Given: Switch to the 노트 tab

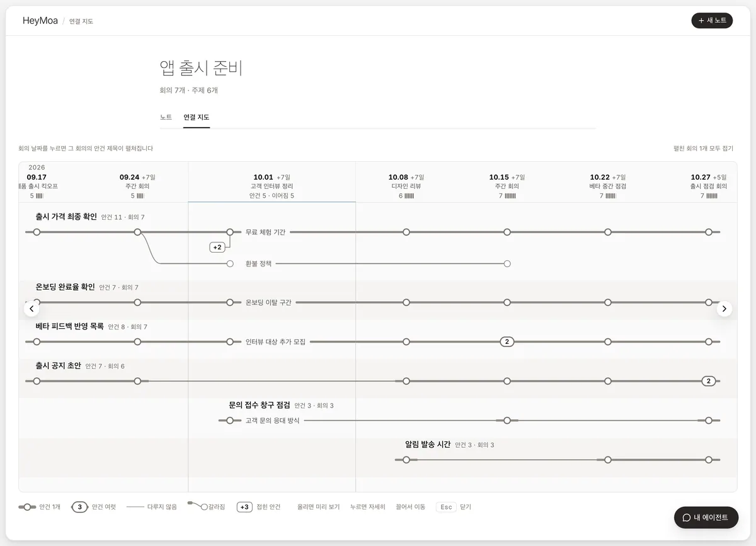Looking at the screenshot, I should (x=166, y=117).
